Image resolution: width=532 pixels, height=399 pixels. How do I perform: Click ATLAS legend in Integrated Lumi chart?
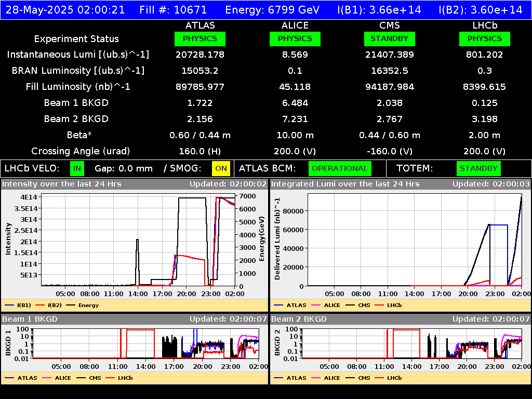pos(290,305)
